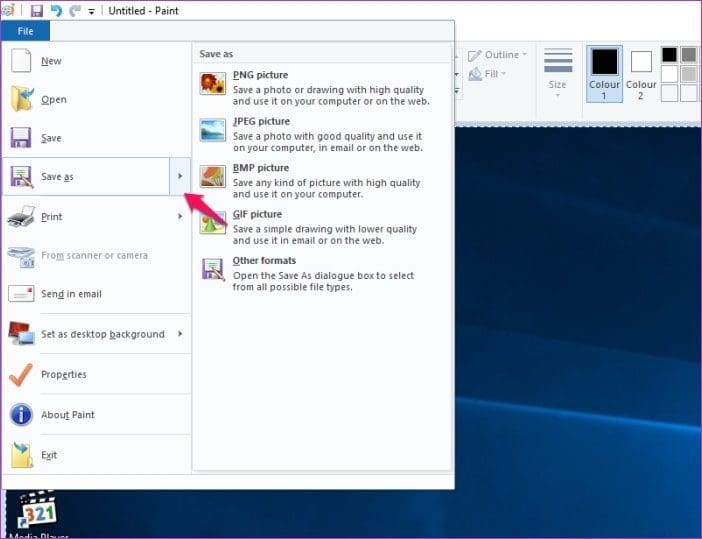Click the About Paint info icon

21,415
